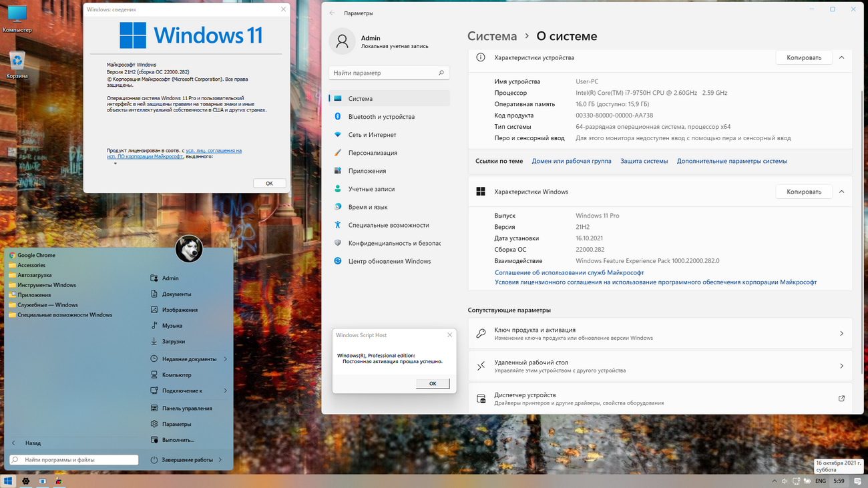The height and width of the screenshot is (488, 868).
Task: Open Специальные возможности Windows folder in start menu
Action: coord(61,314)
